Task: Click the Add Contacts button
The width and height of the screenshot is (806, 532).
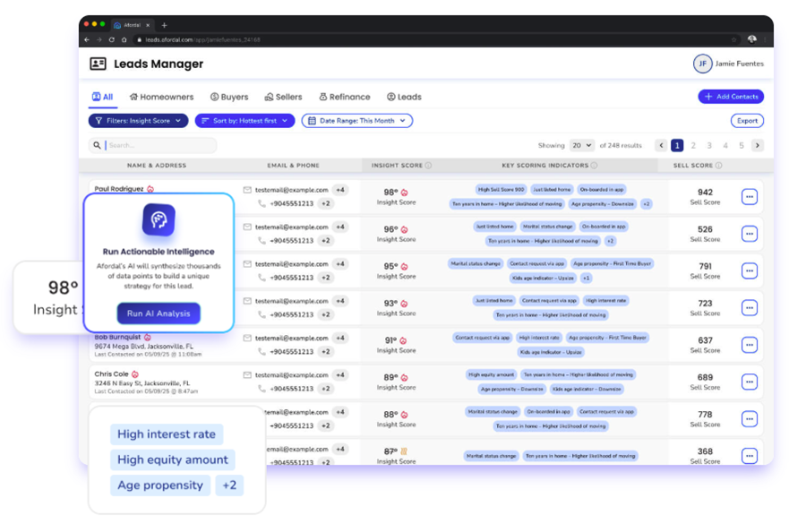Action: point(731,97)
